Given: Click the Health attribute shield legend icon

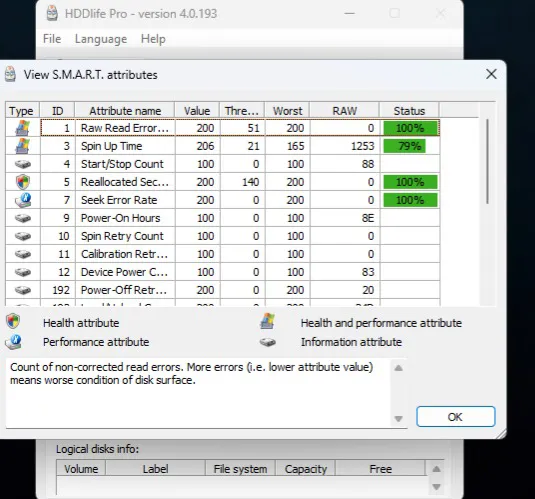Looking at the screenshot, I should click(13, 321).
